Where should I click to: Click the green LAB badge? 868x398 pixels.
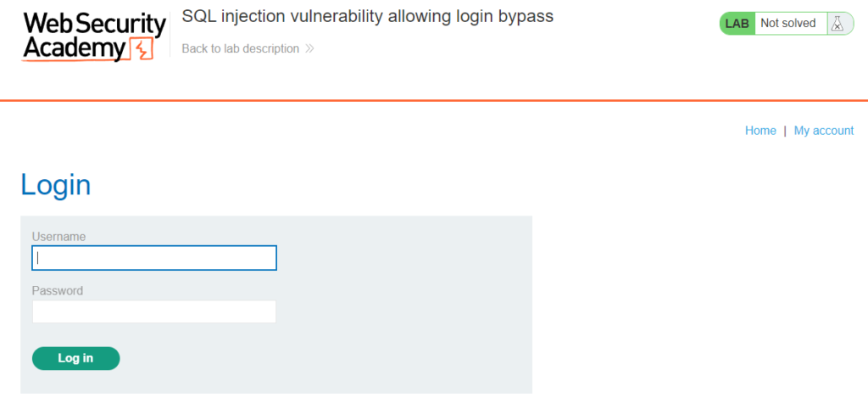coord(737,24)
